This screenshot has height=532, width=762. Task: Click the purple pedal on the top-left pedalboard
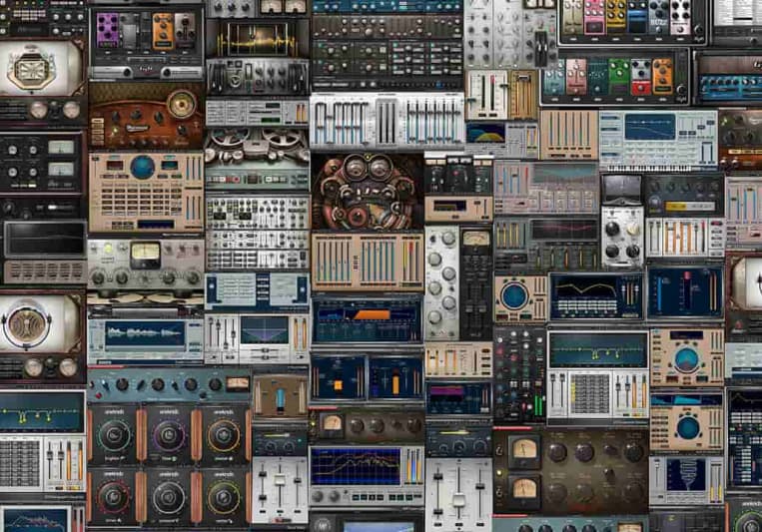[x=109, y=30]
